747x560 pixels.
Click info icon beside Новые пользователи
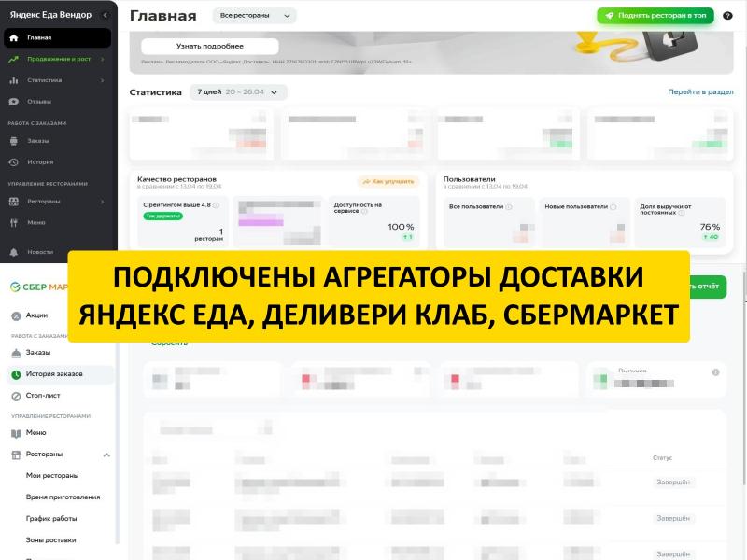pyautogui.click(x=613, y=206)
